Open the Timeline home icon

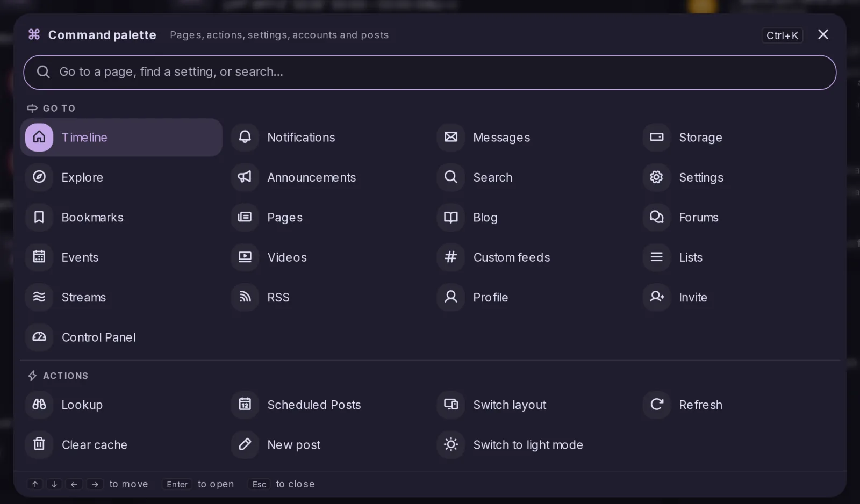(39, 138)
